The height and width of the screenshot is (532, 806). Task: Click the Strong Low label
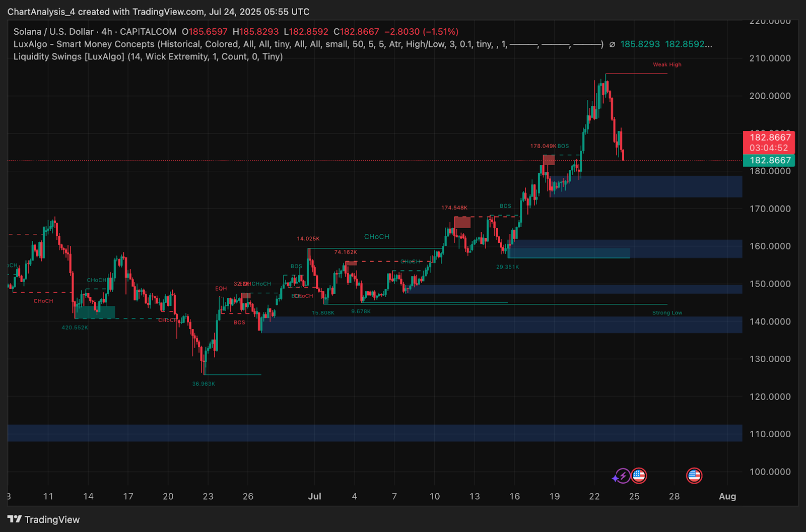667,313
